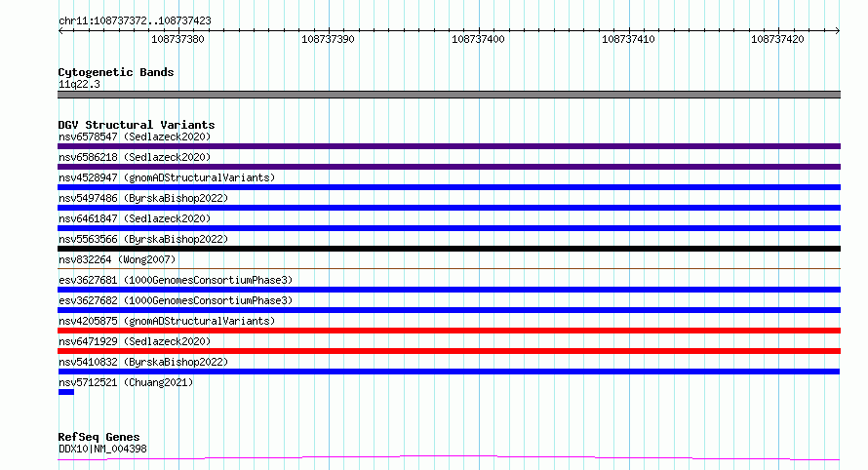
Task: Click the blue bar for nsv5410832
Action: pos(449,372)
